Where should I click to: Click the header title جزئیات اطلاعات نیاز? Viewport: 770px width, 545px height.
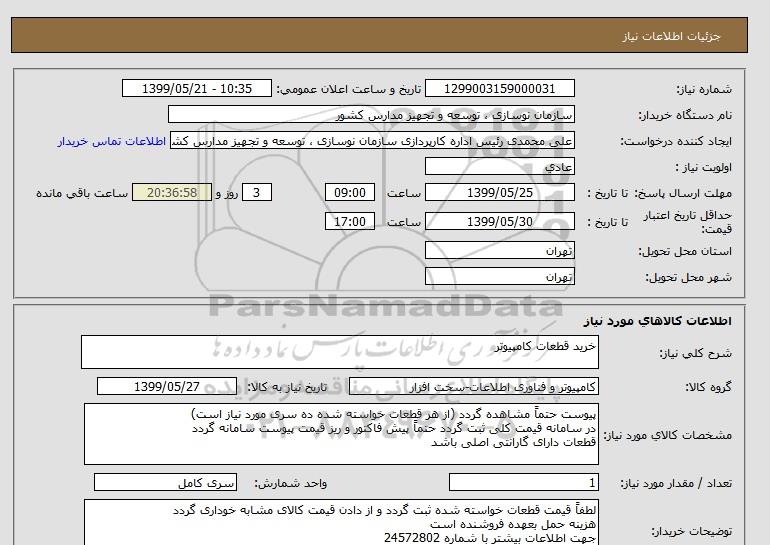click(x=671, y=36)
